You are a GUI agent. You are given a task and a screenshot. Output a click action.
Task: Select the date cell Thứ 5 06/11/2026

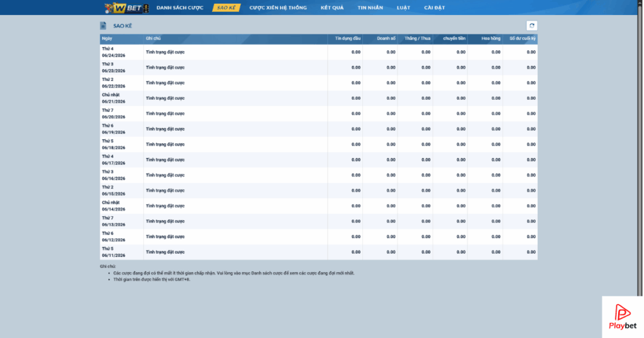click(121, 253)
